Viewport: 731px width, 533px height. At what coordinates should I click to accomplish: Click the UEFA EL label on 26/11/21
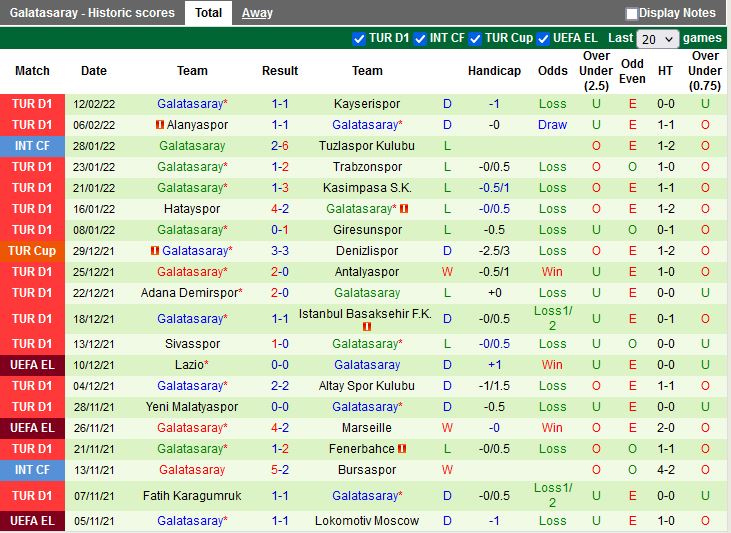pyautogui.click(x=32, y=428)
